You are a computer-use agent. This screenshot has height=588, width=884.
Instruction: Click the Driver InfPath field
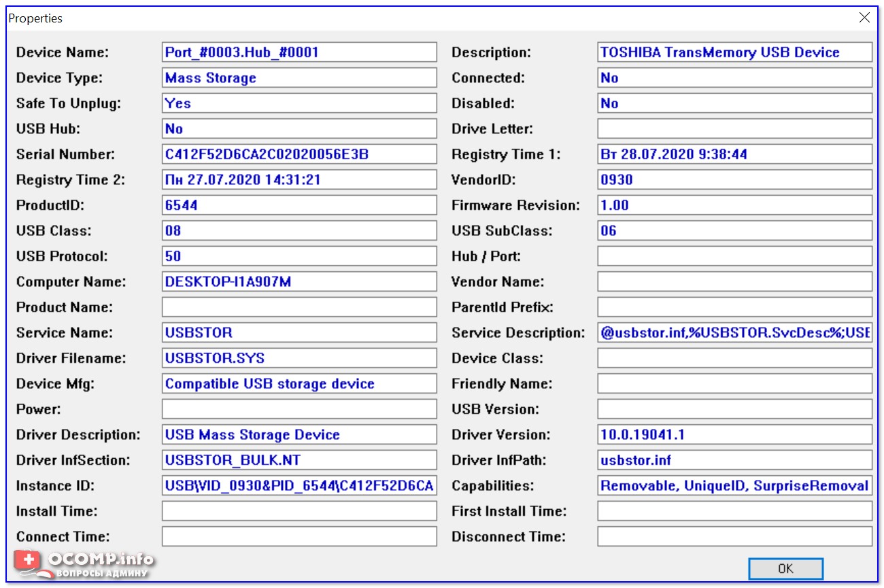pos(734,460)
